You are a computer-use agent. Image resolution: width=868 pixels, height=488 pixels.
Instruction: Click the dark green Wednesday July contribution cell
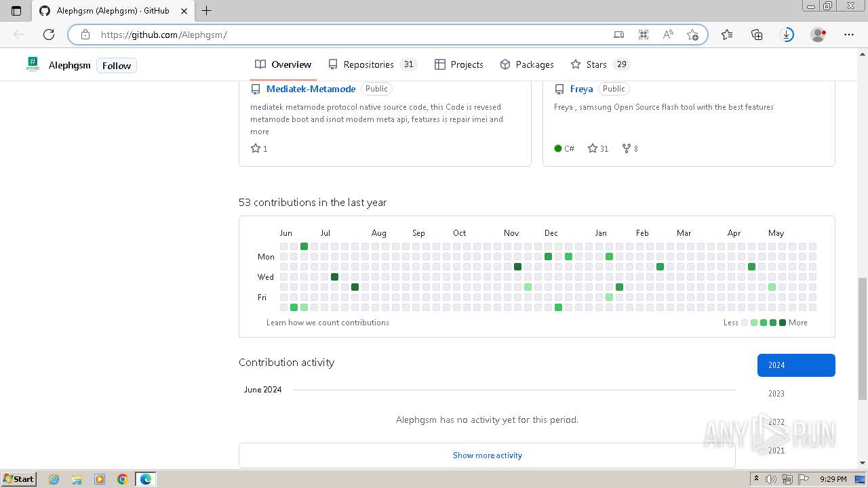pos(334,277)
